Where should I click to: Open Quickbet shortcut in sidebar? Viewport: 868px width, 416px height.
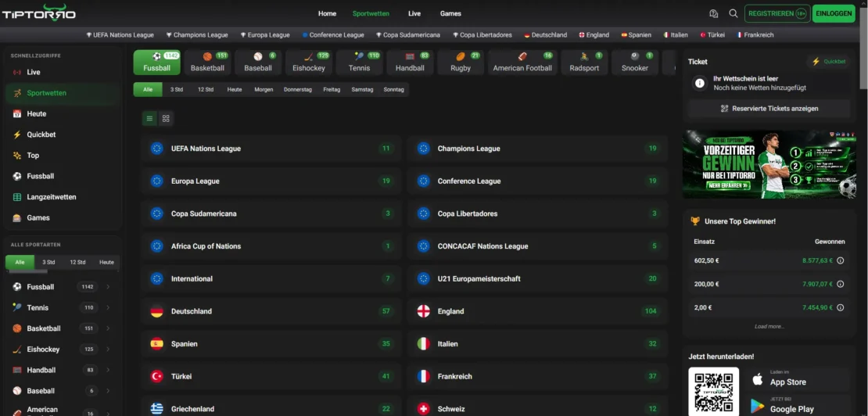[x=63, y=134]
